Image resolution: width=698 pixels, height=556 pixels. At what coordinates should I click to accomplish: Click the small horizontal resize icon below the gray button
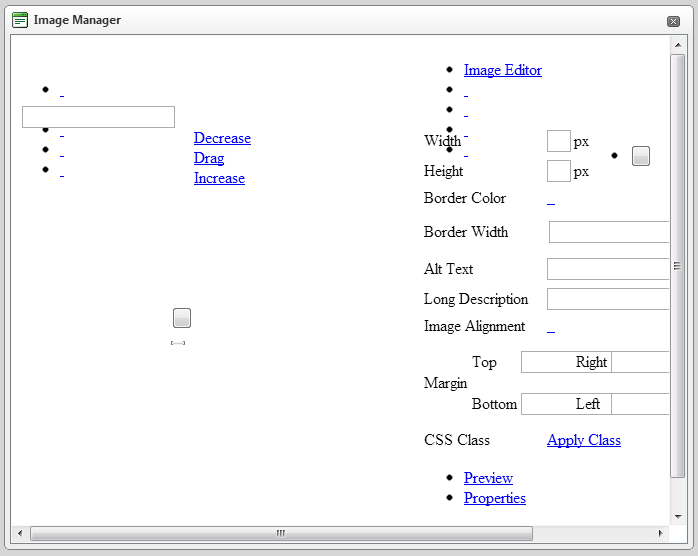[x=178, y=343]
